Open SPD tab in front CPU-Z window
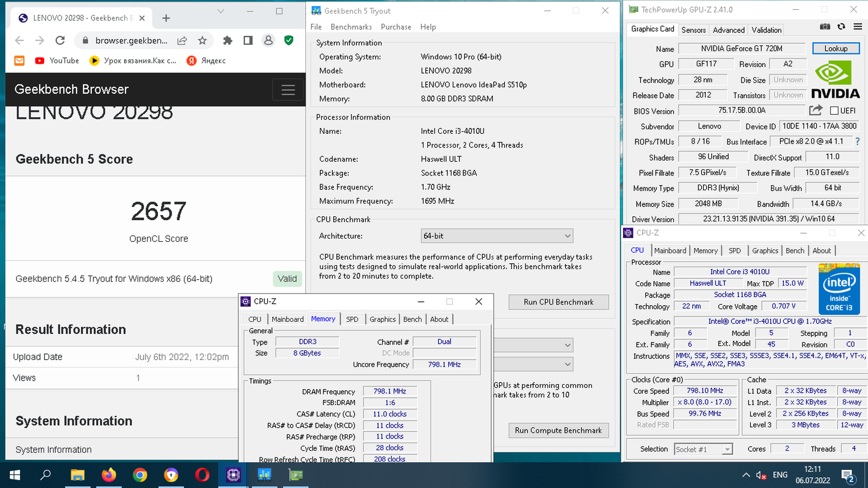The width and height of the screenshot is (868, 488). pos(352,319)
